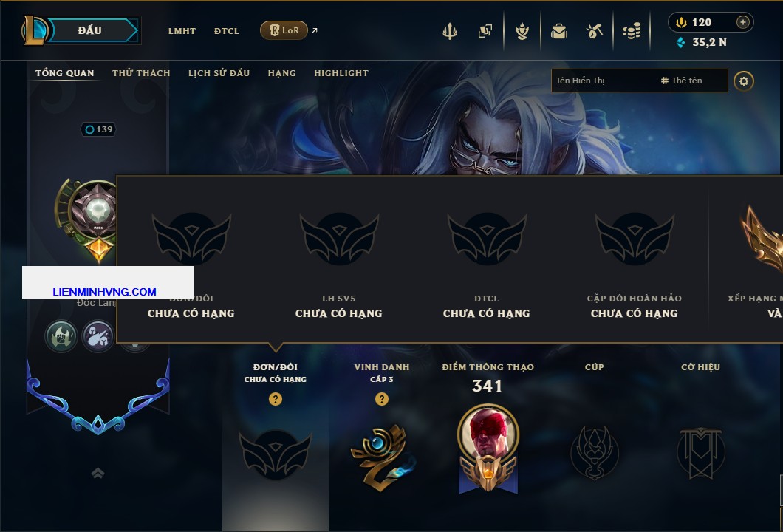
Task: Expand the banner chevron arrow
Action: click(x=98, y=473)
